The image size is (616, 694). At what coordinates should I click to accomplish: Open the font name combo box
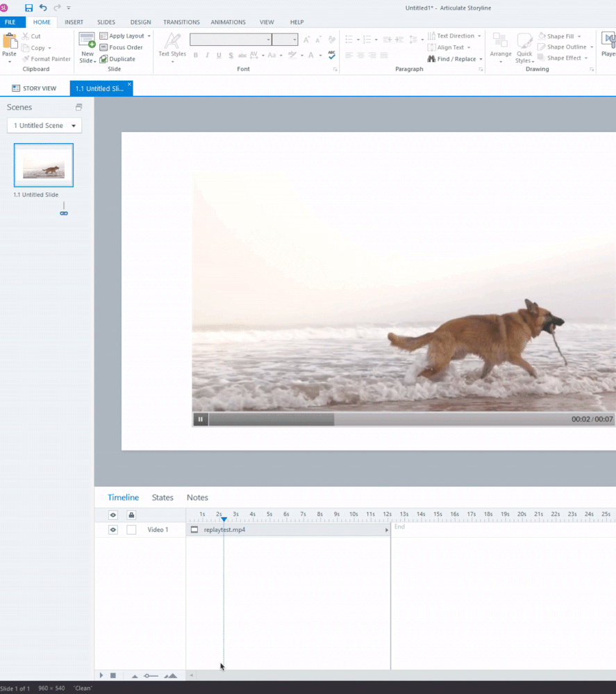(231, 40)
